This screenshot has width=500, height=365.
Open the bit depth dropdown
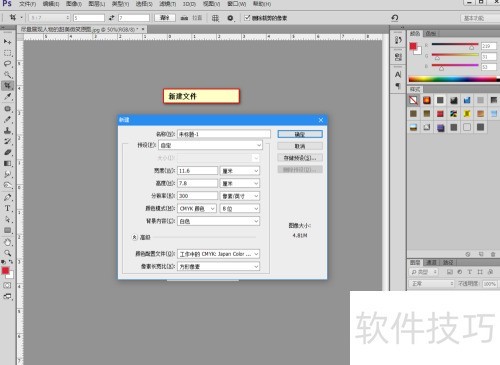[x=240, y=209]
